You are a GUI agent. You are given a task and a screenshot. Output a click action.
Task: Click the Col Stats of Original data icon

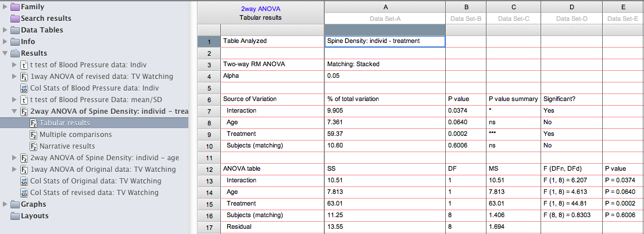24,181
